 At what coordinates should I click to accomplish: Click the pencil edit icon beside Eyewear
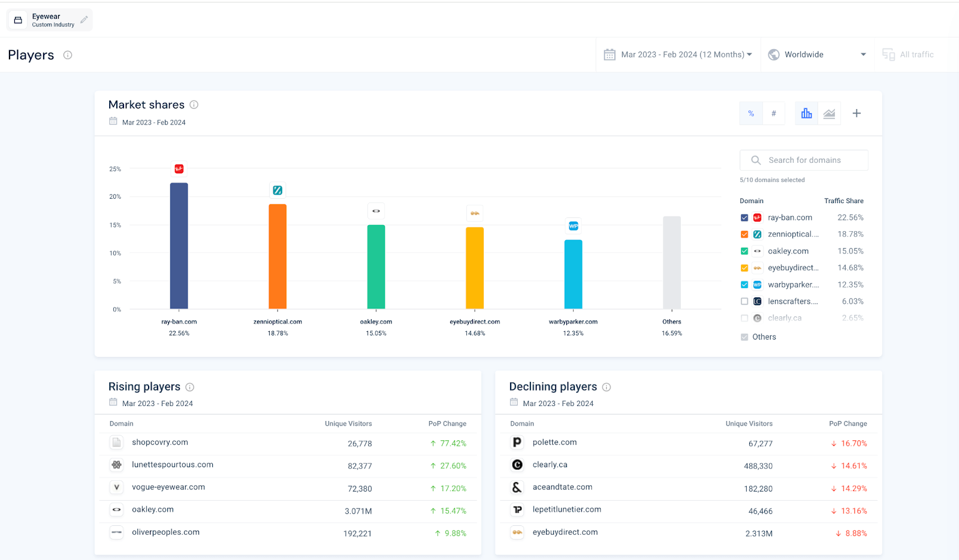coord(84,20)
